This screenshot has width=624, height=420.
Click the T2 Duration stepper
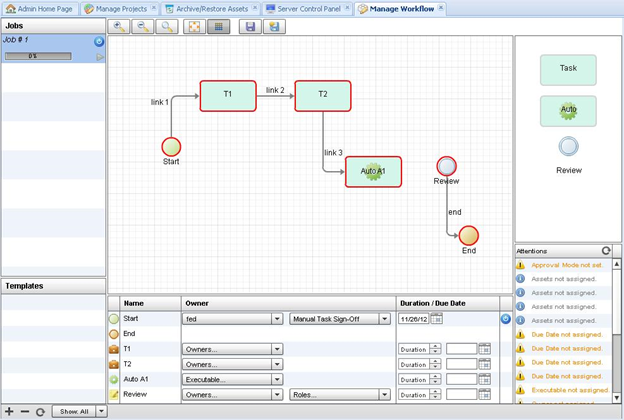435,364
